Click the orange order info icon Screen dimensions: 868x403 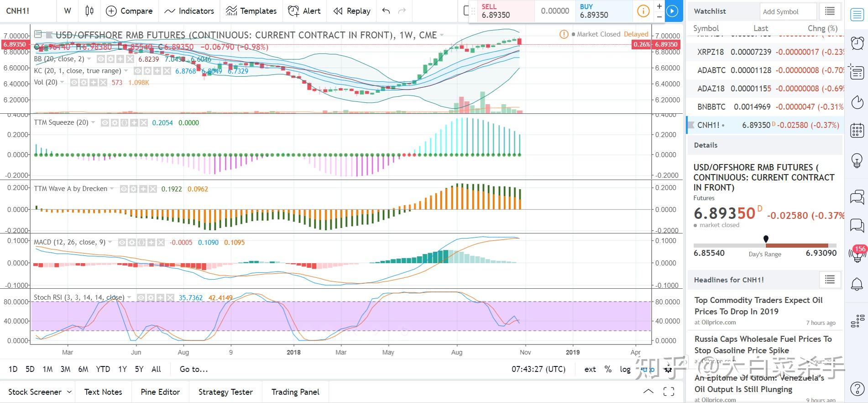pos(643,11)
